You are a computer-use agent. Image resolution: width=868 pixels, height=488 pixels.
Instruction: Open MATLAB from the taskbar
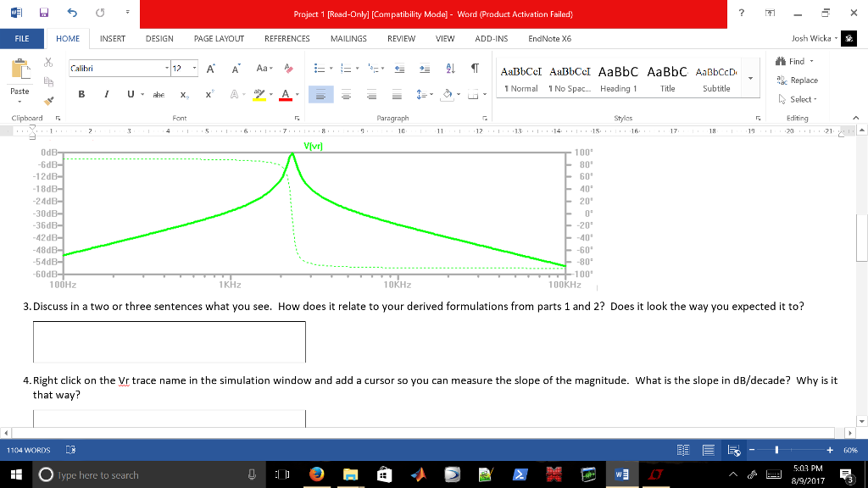pos(417,474)
